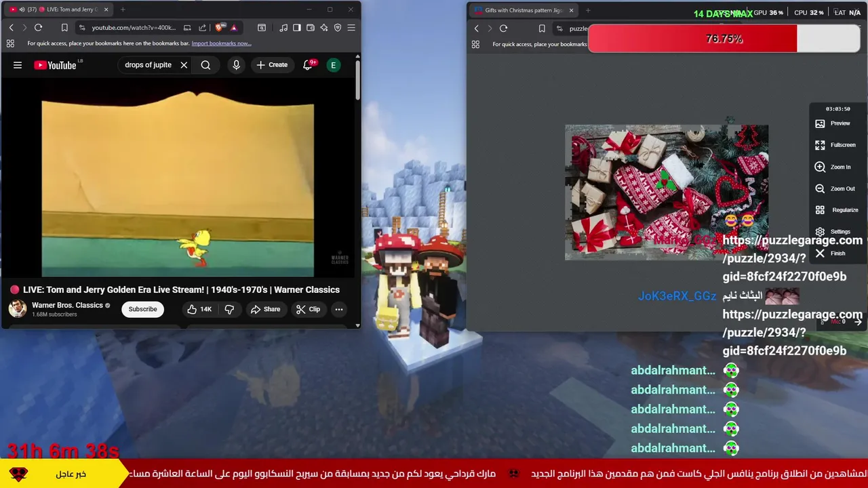Screen dimensions: 868x488
Task: Open new tab in the puzzle window
Action: (588, 10)
